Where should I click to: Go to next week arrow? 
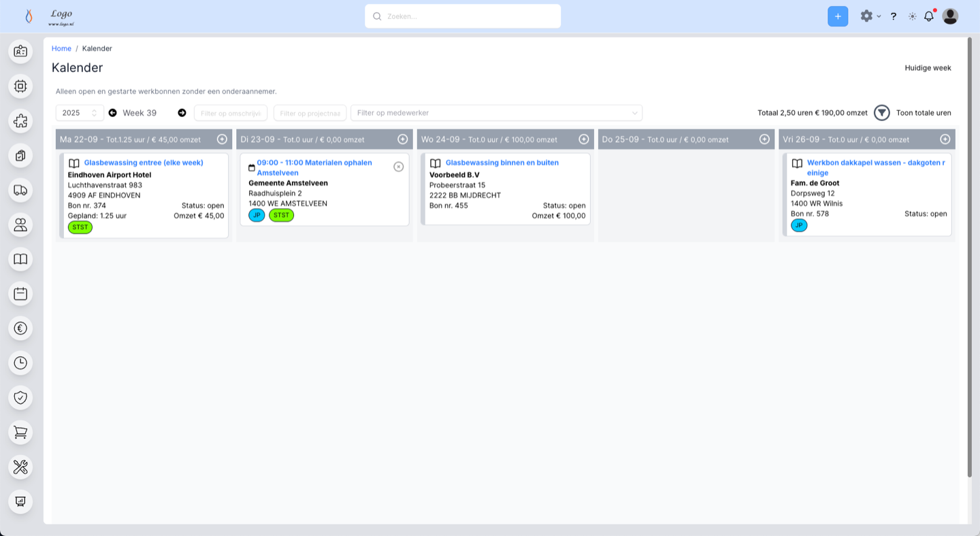(182, 113)
